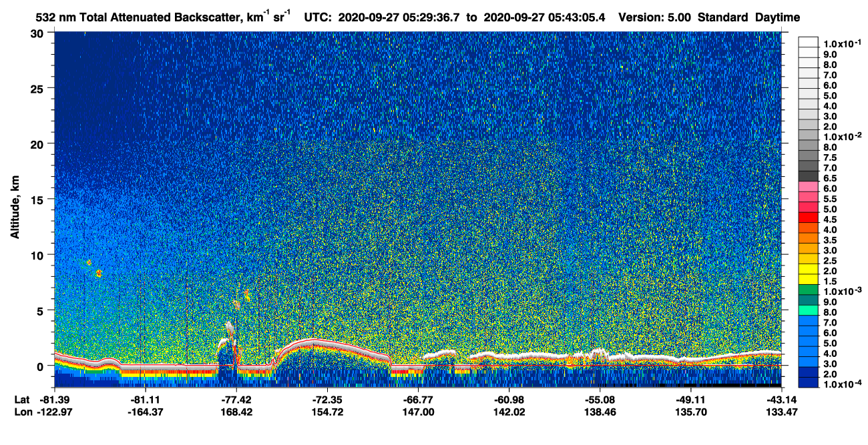Click latitude value -43.14

coord(781,399)
